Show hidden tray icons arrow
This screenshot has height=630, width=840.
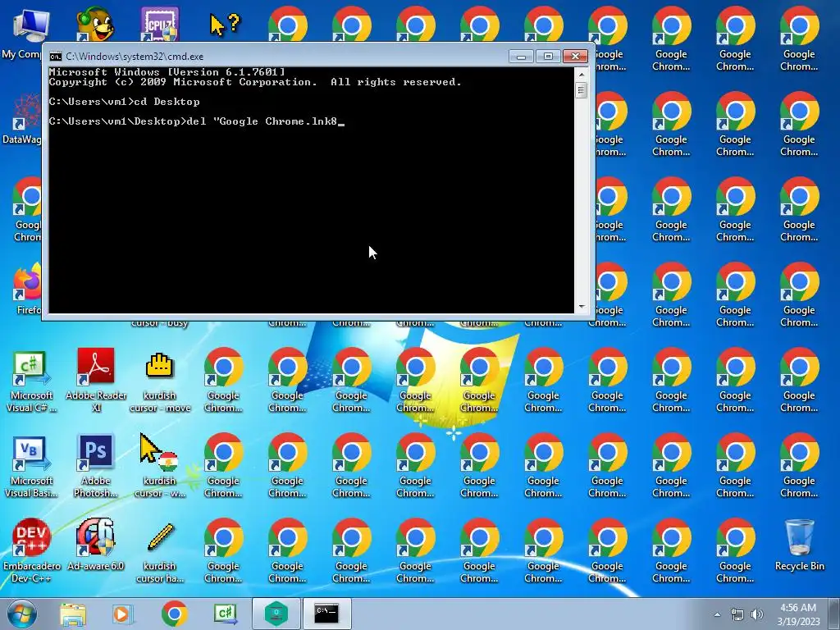(717, 614)
